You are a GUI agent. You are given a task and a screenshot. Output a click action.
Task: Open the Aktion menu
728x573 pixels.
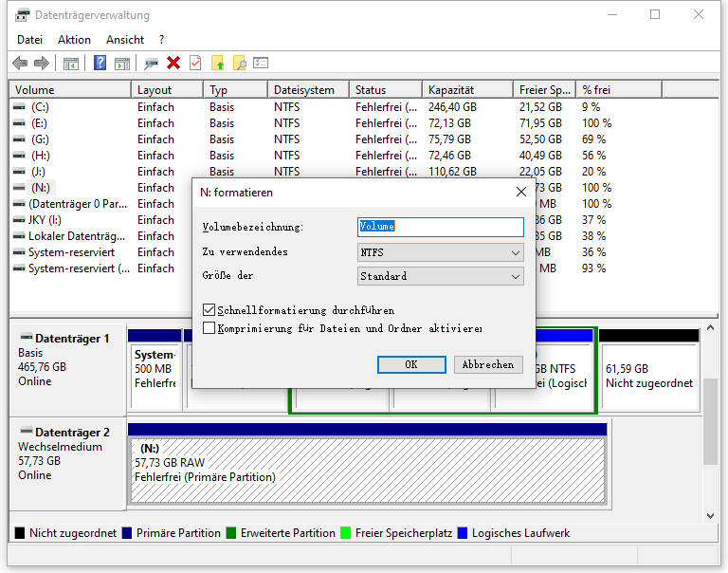[74, 40]
